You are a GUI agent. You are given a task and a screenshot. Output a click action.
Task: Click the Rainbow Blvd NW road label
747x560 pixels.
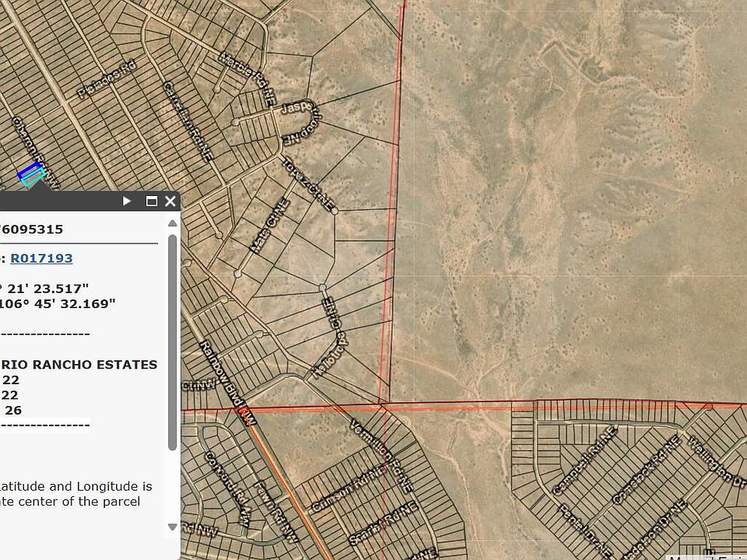click(227, 382)
